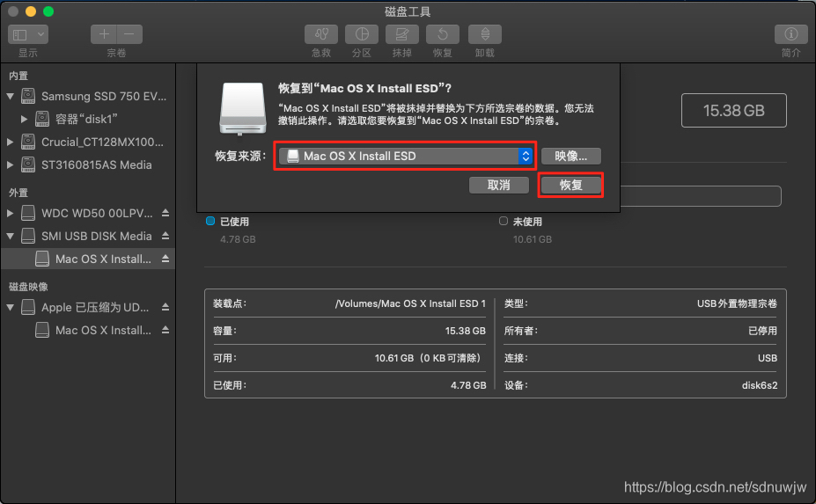Image resolution: width=816 pixels, height=504 pixels.
Task: Select 容器 "disk1" in sidebar
Action: (87, 119)
